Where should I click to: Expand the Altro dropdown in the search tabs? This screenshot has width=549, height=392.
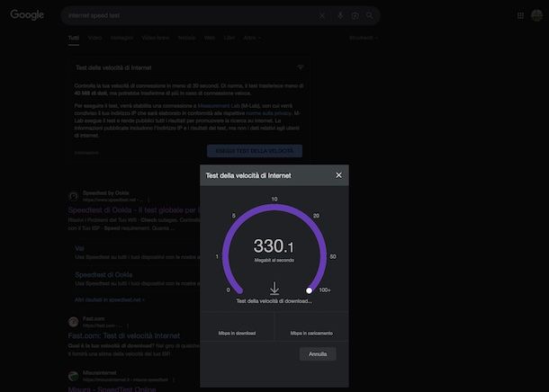coord(252,38)
